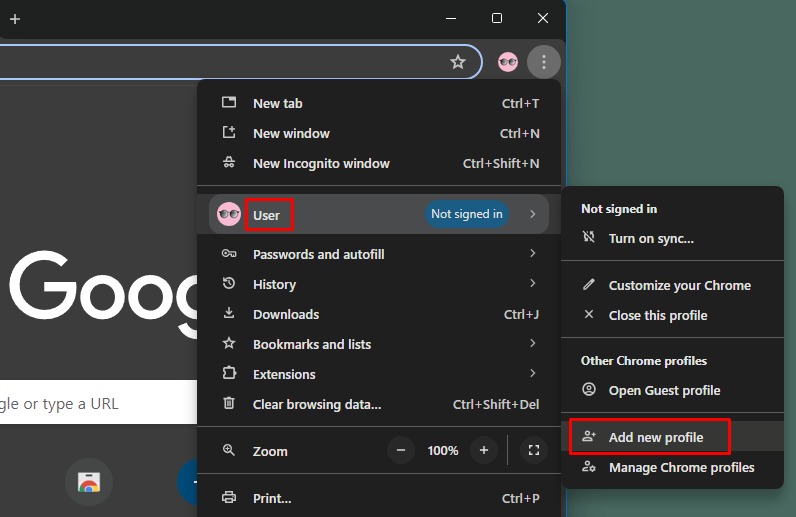
Task: Expand the History submenu
Action: point(274,284)
